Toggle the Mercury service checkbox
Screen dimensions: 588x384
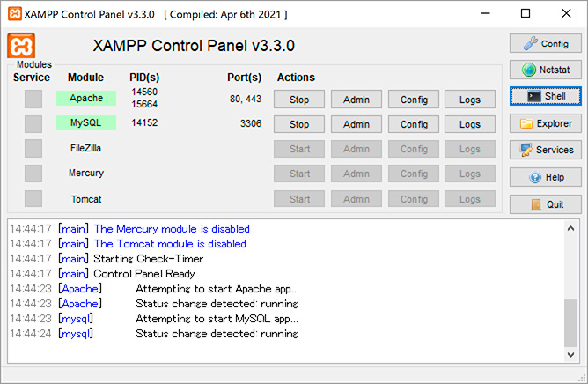coord(33,174)
